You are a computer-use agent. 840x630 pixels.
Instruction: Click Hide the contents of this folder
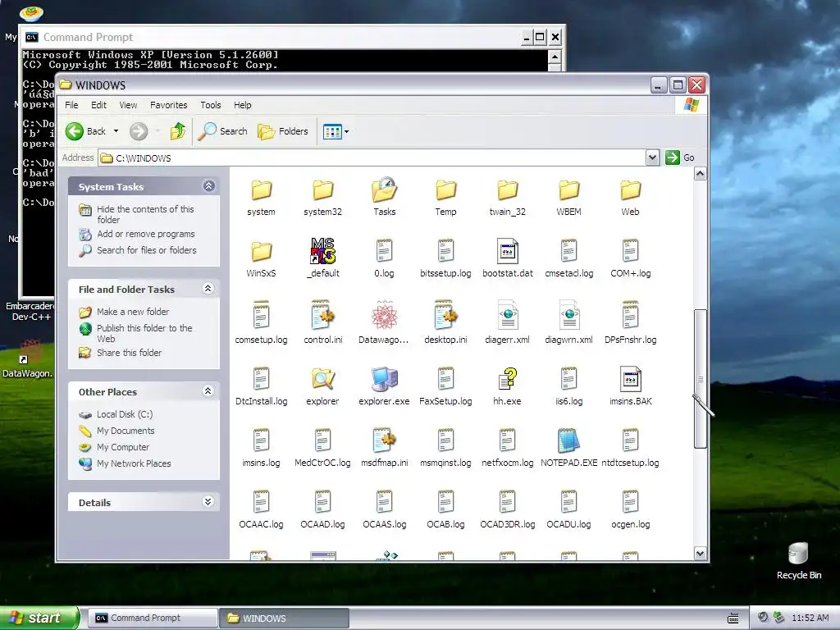145,214
